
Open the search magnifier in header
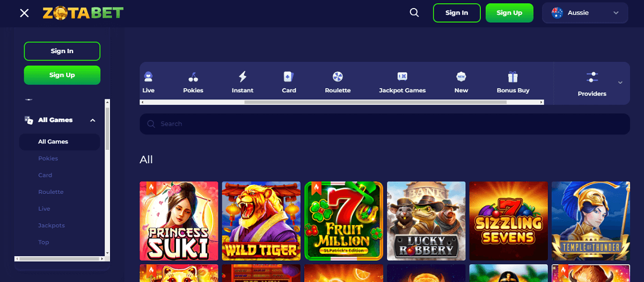click(414, 13)
